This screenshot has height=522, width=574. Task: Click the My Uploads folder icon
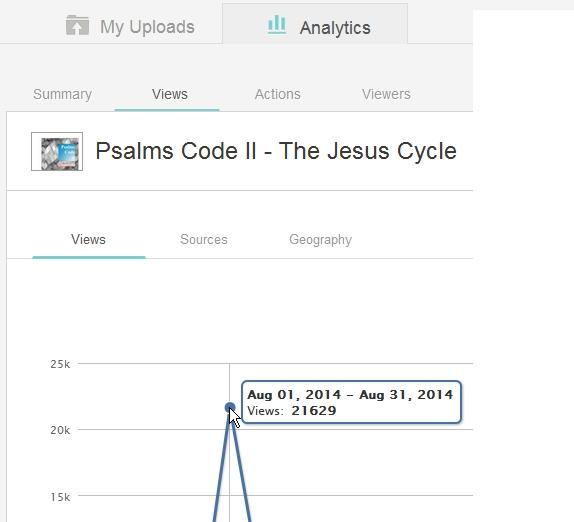pyautogui.click(x=77, y=25)
